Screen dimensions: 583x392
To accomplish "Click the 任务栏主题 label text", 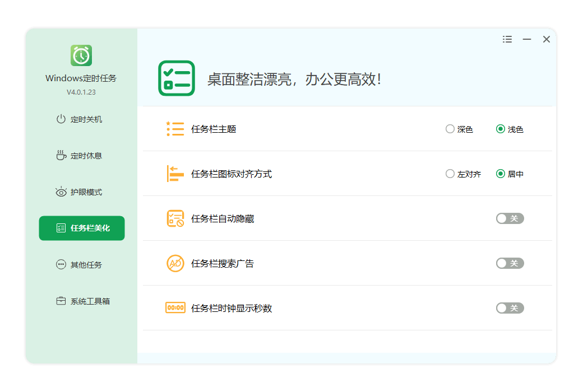I will pyautogui.click(x=214, y=129).
